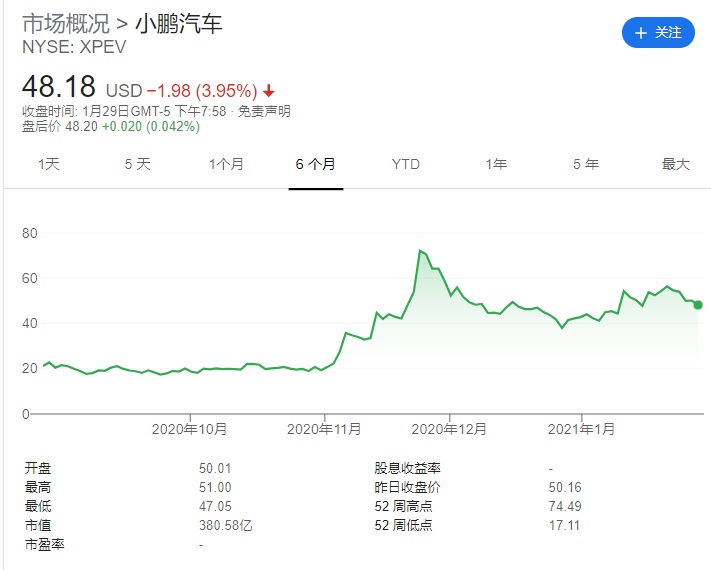
Task: Show the YTD range tab
Action: (x=406, y=164)
